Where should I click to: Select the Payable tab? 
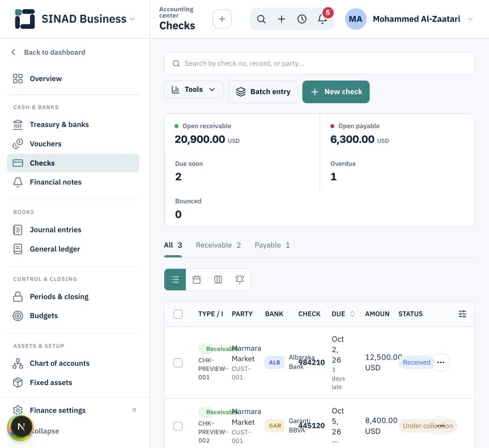coord(272,246)
